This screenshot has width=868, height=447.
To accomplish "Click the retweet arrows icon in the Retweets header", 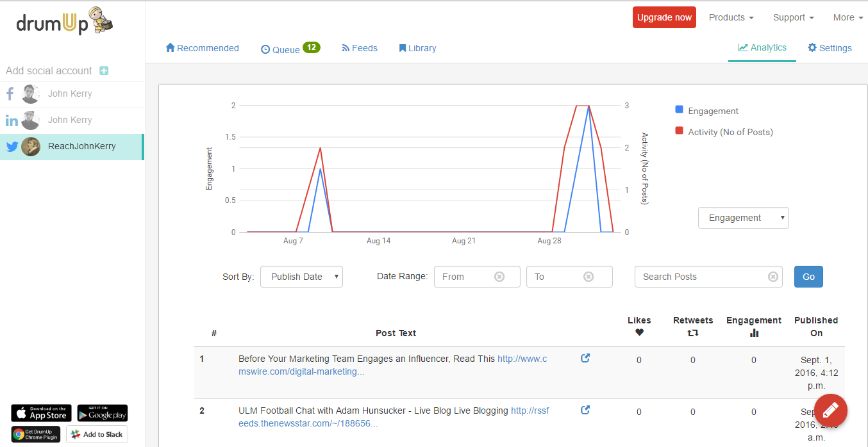I will (x=693, y=332).
